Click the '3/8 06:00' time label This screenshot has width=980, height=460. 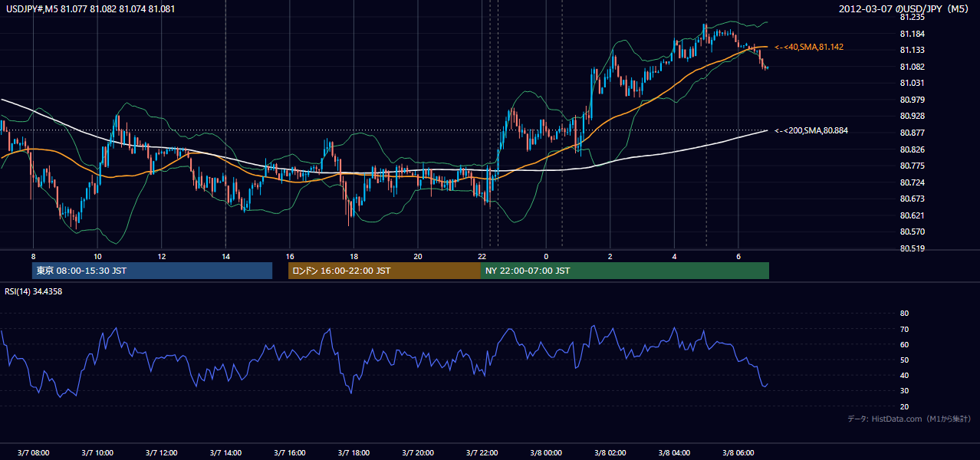click(x=738, y=452)
